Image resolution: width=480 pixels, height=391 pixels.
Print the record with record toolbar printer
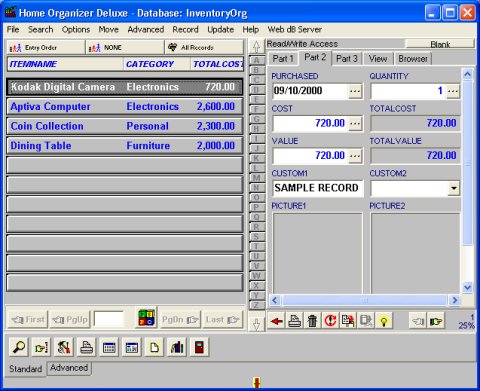point(295,321)
